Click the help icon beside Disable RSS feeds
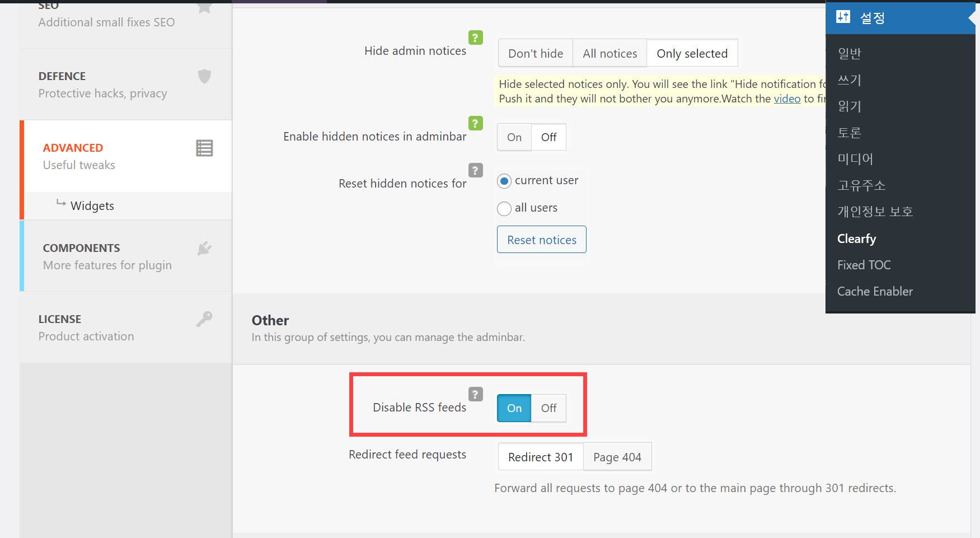 click(475, 394)
